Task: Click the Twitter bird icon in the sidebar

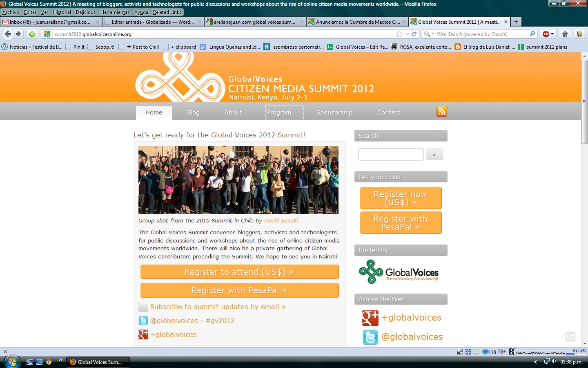Action: pyautogui.click(x=370, y=337)
